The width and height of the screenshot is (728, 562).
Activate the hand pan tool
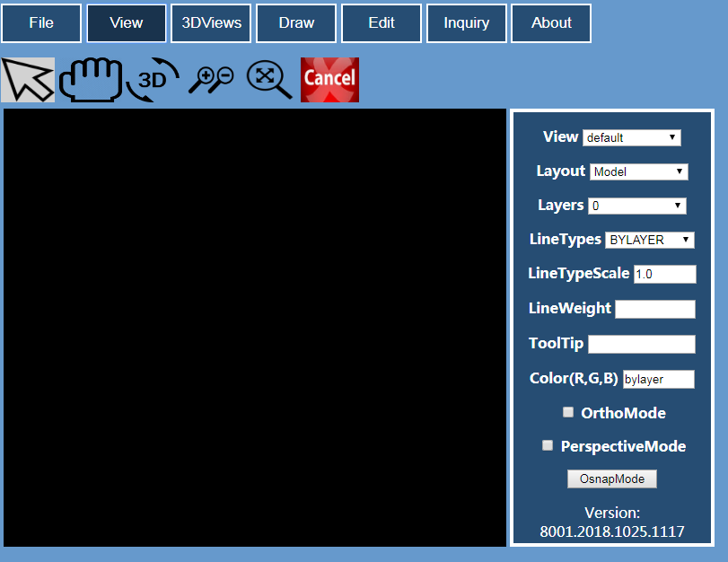click(91, 79)
